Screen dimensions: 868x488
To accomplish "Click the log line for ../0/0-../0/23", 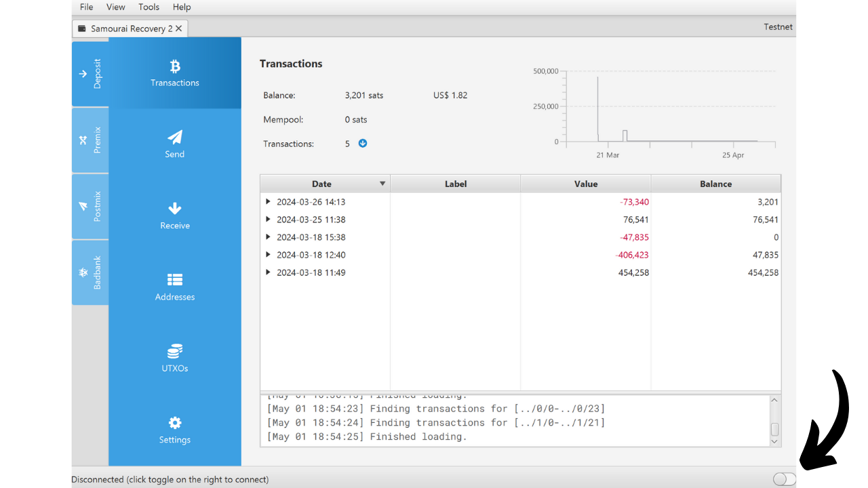I will coord(436,409).
